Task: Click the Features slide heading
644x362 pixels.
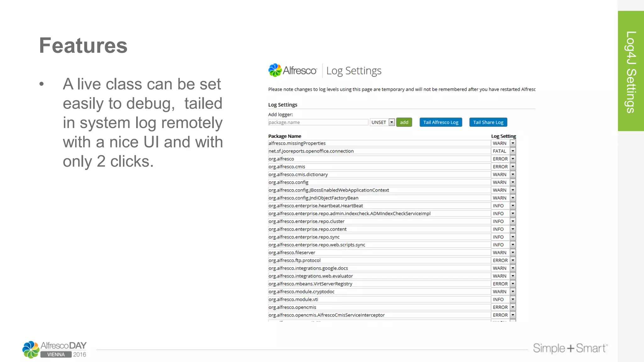Action: coord(83,46)
